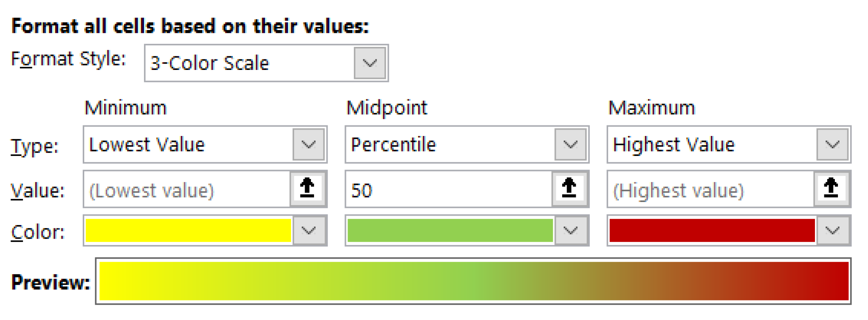Click the Lowest Value type combo box
The image size is (868, 320).
pos(188,145)
